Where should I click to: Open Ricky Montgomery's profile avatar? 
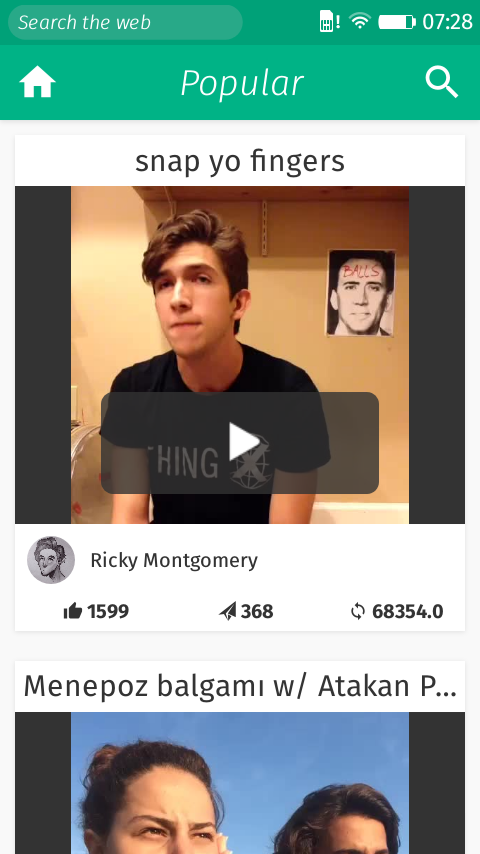(x=51, y=560)
